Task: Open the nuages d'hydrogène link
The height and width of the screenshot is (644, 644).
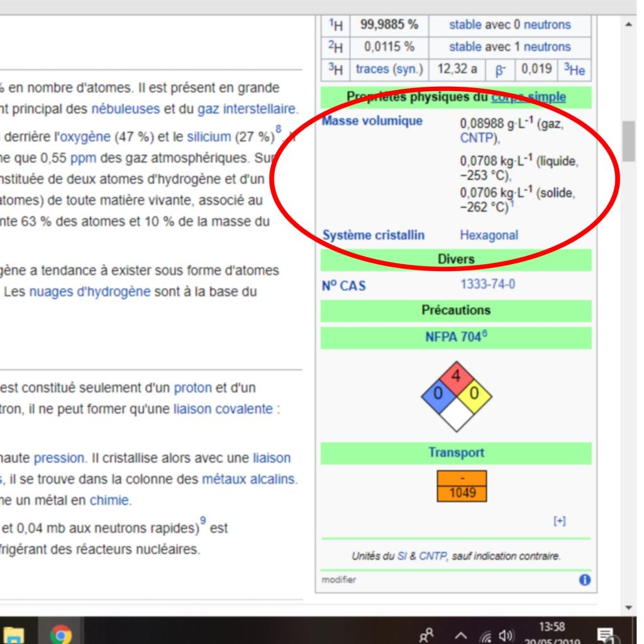Action: click(90, 292)
